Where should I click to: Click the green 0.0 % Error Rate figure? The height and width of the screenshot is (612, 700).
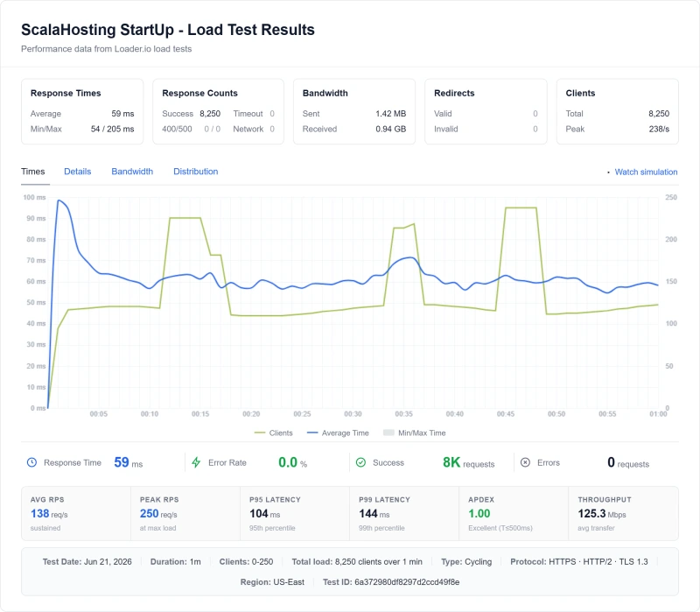pyautogui.click(x=292, y=462)
